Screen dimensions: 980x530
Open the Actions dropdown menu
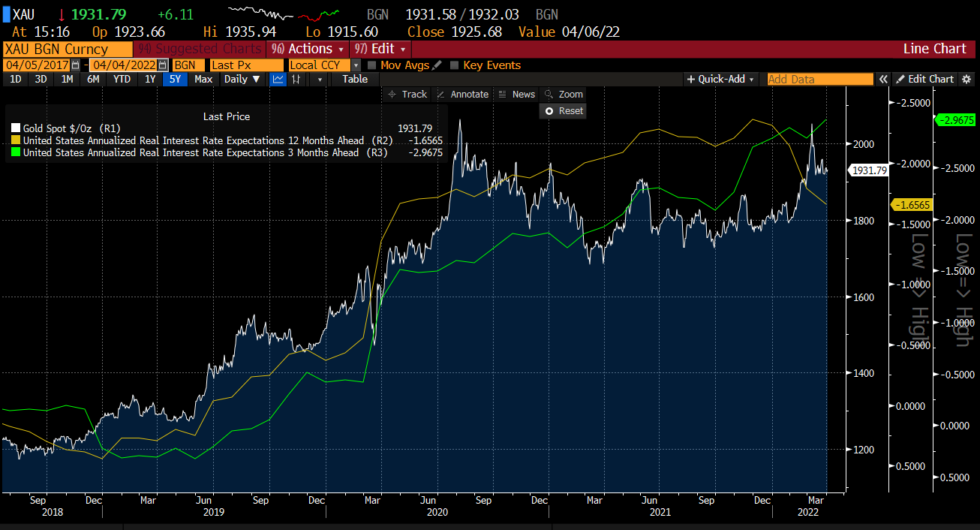(x=307, y=48)
